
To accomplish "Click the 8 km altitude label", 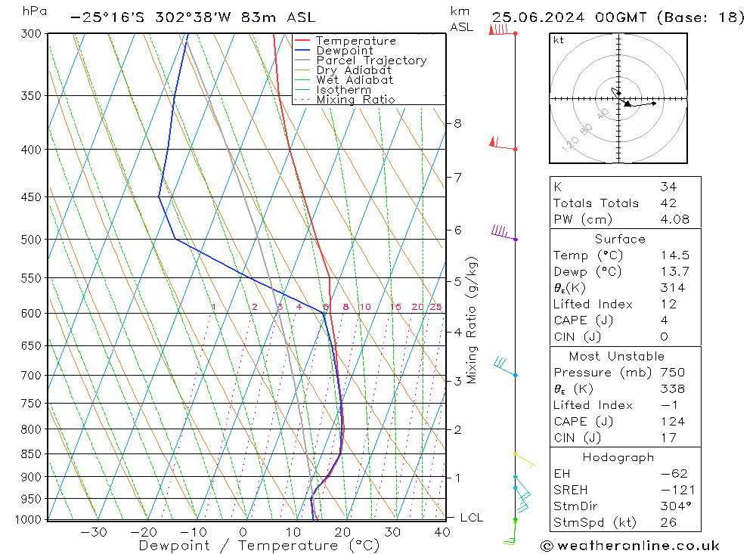I will [457, 124].
